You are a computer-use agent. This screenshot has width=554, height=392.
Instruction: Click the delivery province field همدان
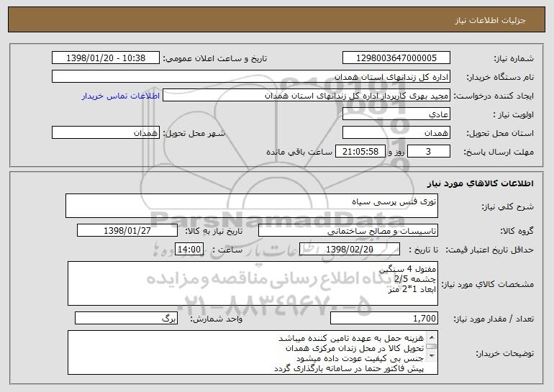click(396, 133)
